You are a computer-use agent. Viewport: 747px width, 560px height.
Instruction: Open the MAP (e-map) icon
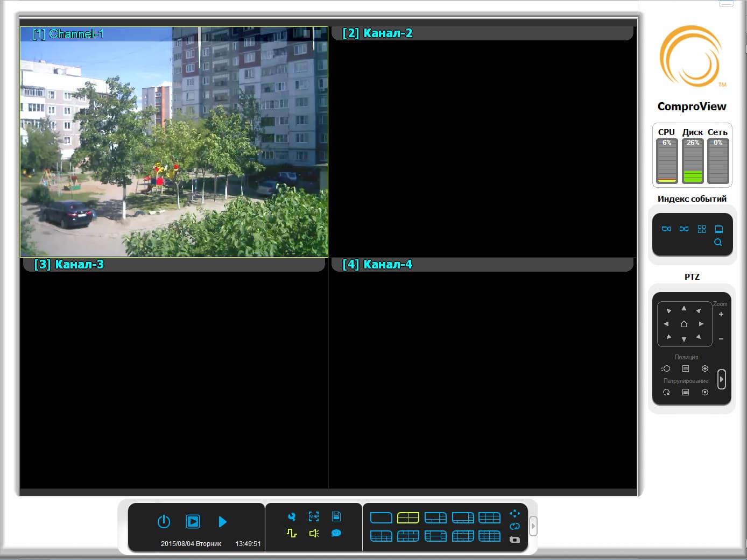click(314, 516)
